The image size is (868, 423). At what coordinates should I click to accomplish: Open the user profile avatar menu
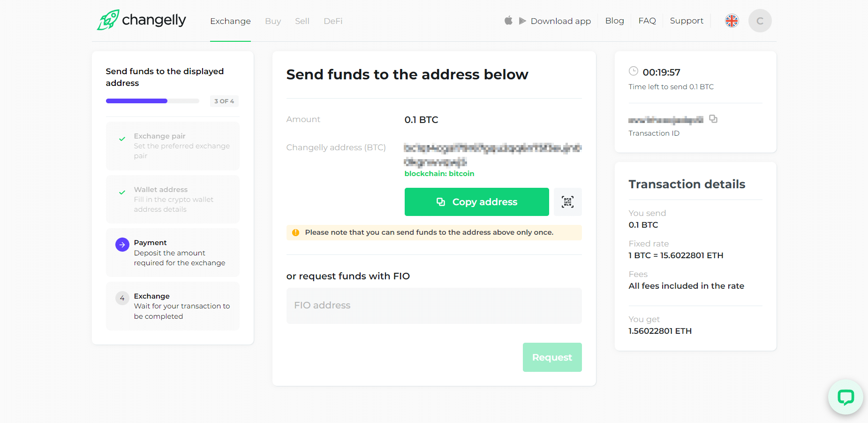(x=760, y=21)
